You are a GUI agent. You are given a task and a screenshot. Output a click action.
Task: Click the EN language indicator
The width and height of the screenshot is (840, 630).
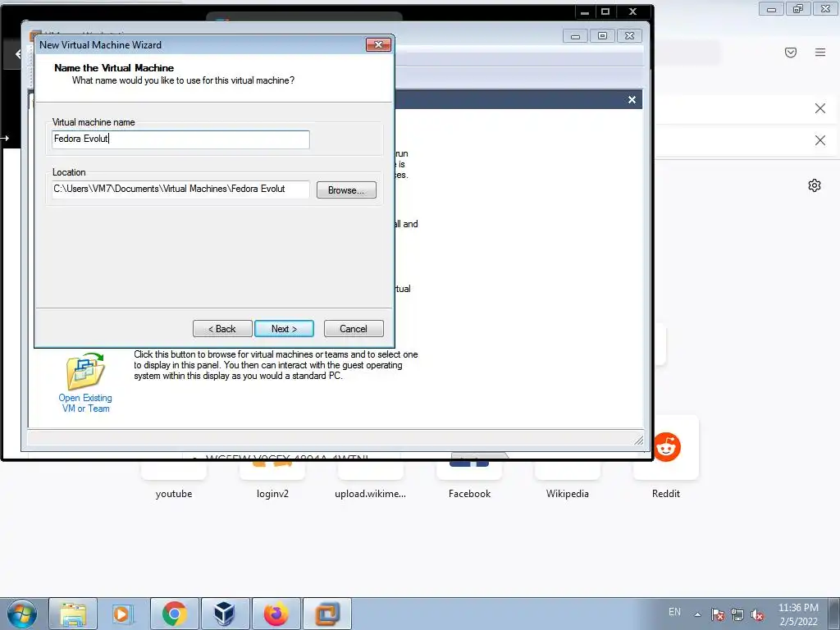(x=674, y=612)
